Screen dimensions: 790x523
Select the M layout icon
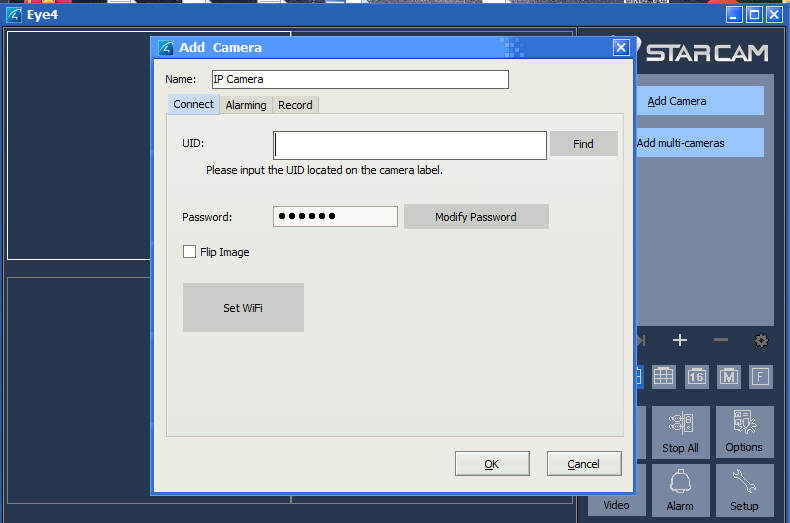click(x=729, y=376)
